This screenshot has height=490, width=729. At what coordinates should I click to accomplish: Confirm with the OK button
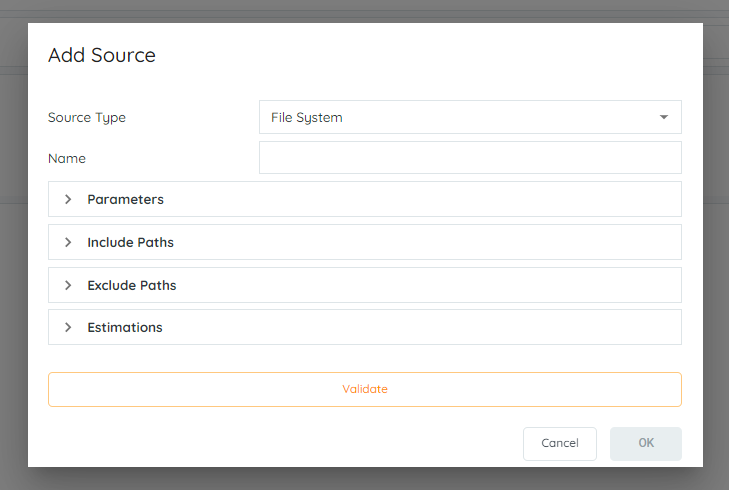[x=646, y=444]
